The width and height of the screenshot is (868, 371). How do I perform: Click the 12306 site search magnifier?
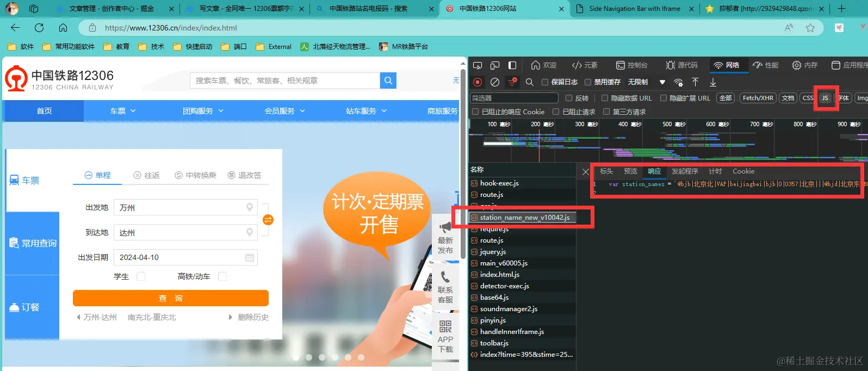(x=388, y=81)
